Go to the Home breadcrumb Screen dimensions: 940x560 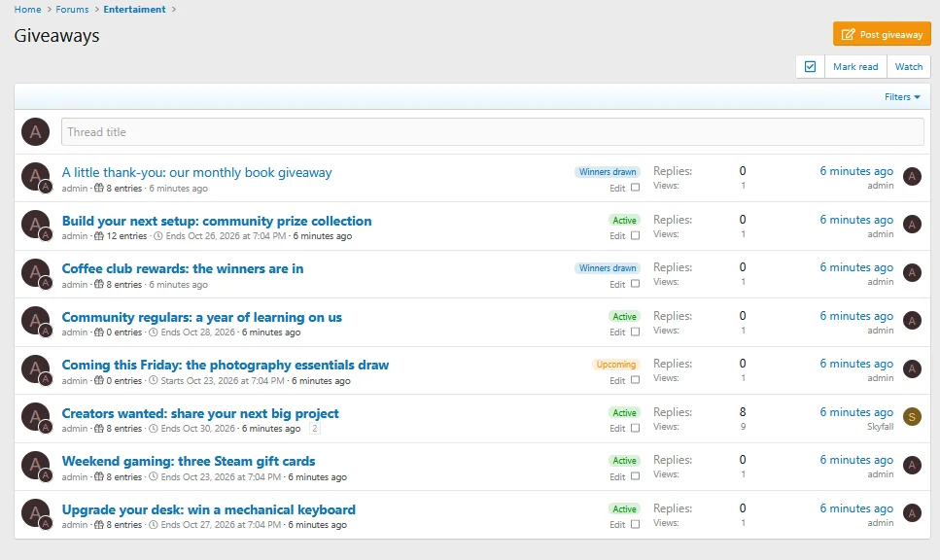[27, 9]
